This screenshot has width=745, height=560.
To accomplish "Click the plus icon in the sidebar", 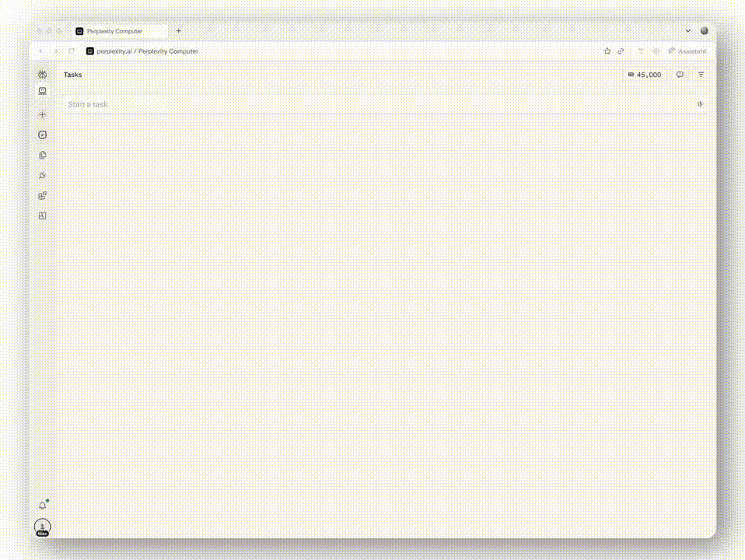I will click(42, 114).
